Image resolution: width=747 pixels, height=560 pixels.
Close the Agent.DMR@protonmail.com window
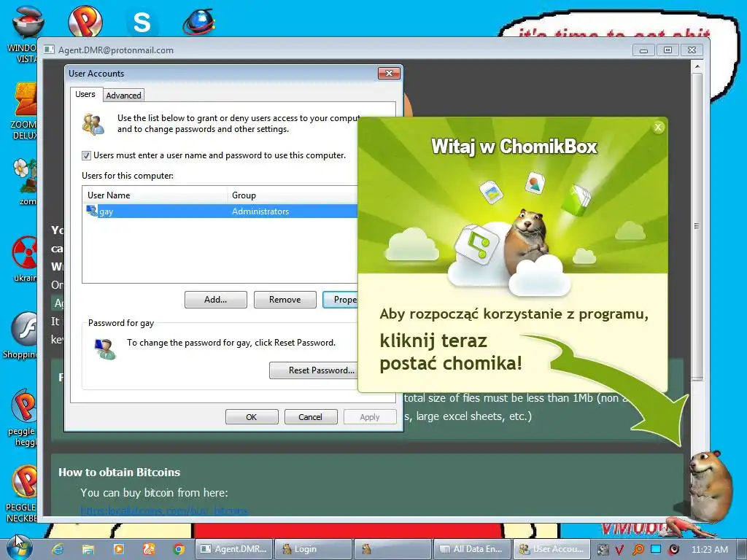point(692,50)
